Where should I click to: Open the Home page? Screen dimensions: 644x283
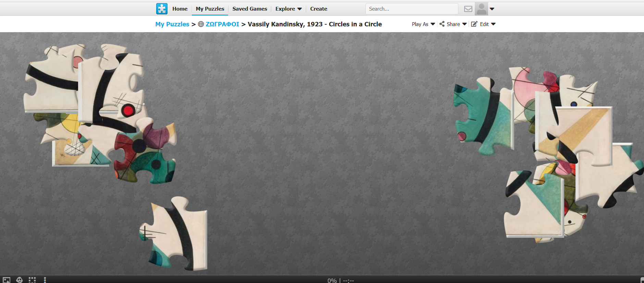(x=180, y=9)
